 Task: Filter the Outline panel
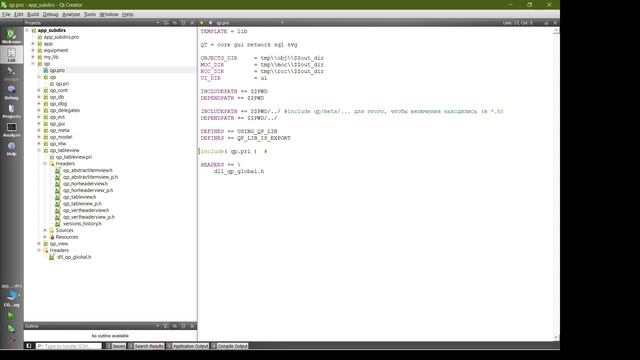[166, 326]
